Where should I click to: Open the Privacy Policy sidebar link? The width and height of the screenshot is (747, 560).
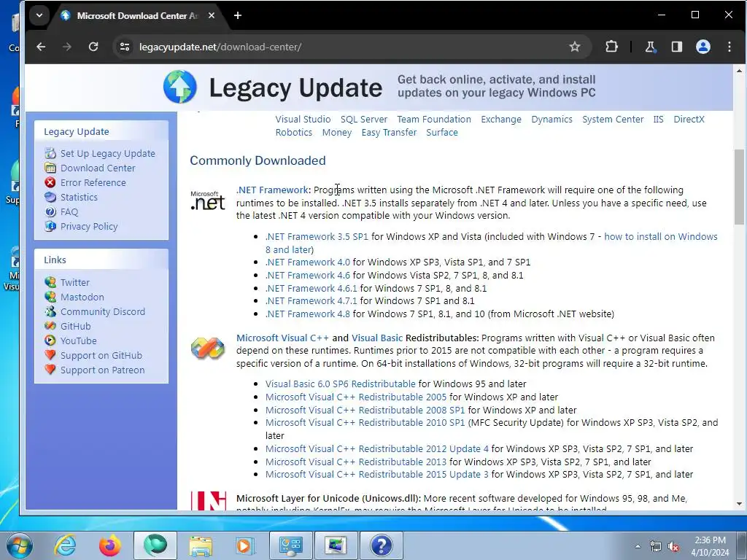click(x=89, y=226)
